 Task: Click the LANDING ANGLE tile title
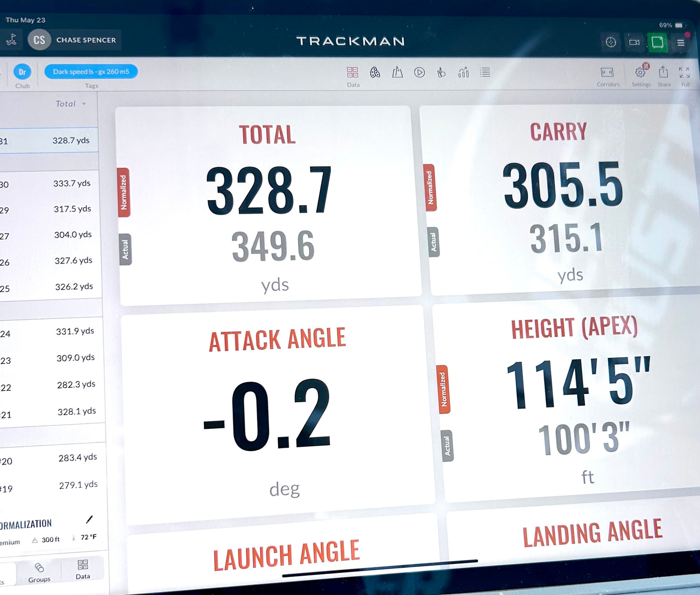[592, 533]
